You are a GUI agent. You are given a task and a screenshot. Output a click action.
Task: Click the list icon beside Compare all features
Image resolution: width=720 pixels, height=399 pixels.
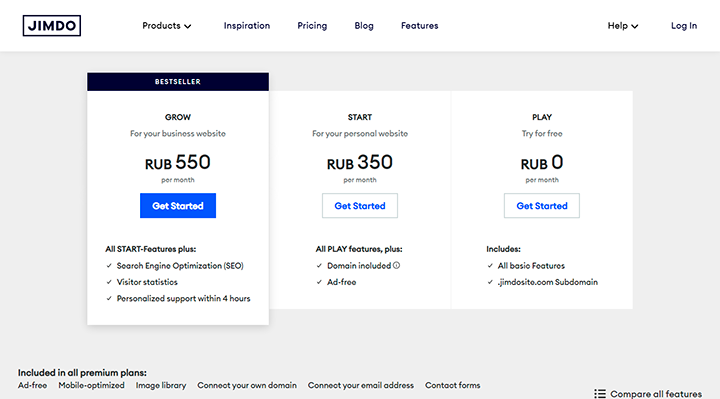coord(600,394)
